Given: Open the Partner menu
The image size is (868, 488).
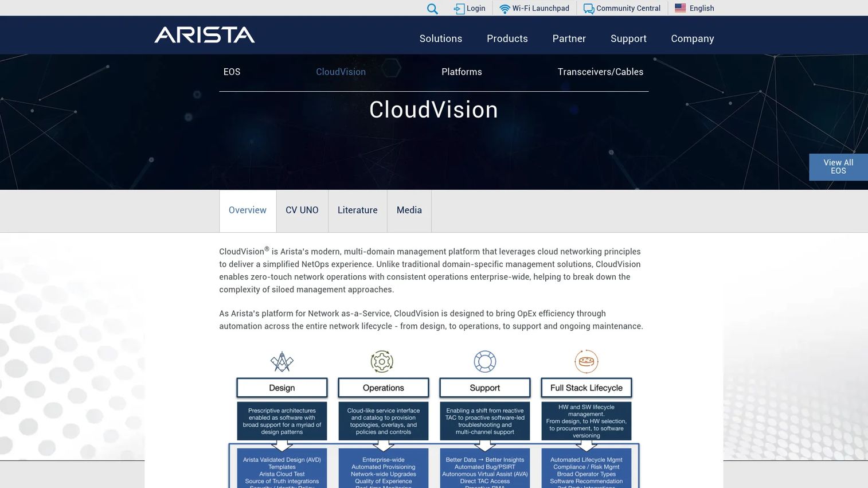Looking at the screenshot, I should (569, 38).
